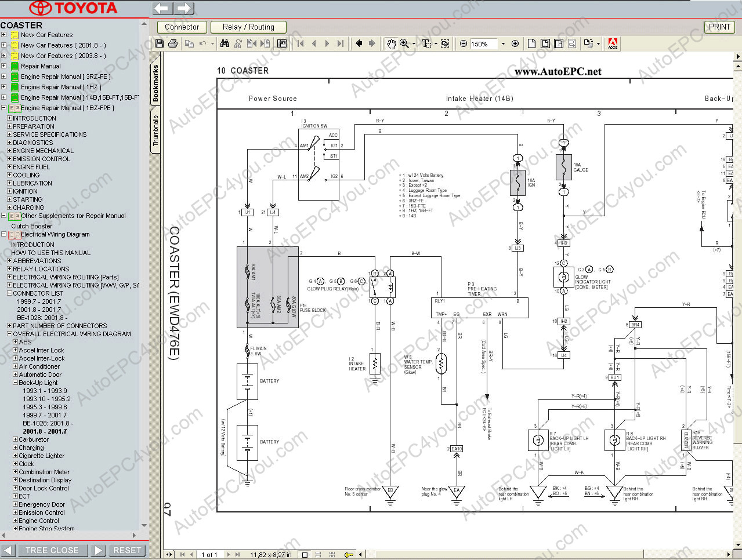This screenshot has height=560, width=742.
Task: Select the Zoom In magnifier tool
Action: pos(404,43)
